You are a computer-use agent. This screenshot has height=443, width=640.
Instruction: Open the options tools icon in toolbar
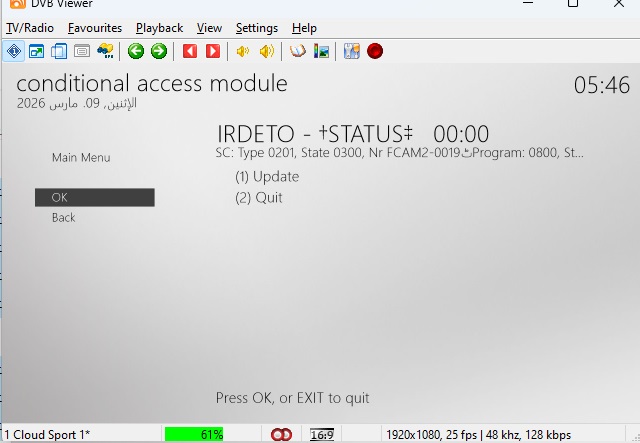click(351, 51)
